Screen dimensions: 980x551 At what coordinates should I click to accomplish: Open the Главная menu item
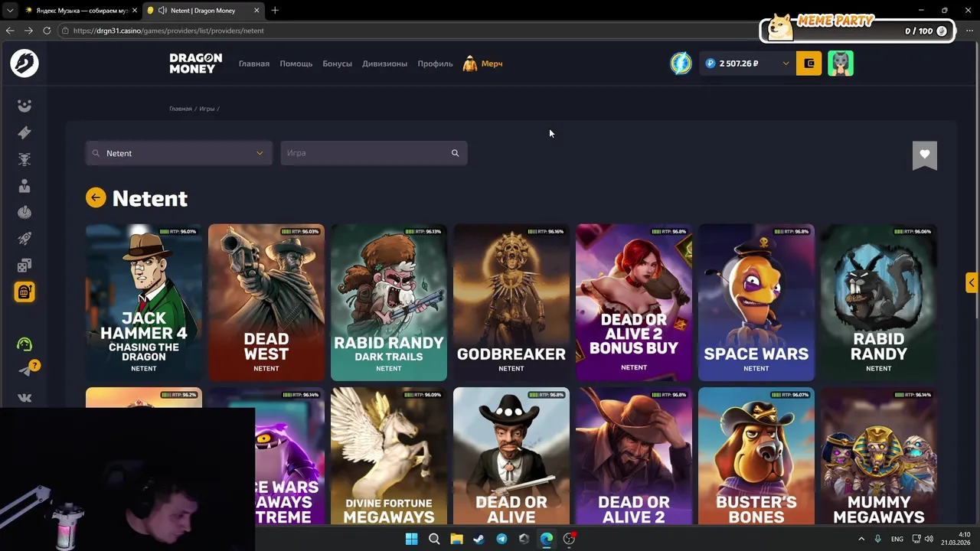(254, 64)
